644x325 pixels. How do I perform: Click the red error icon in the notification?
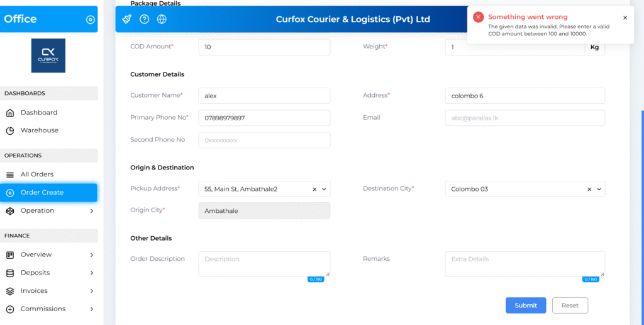click(479, 17)
